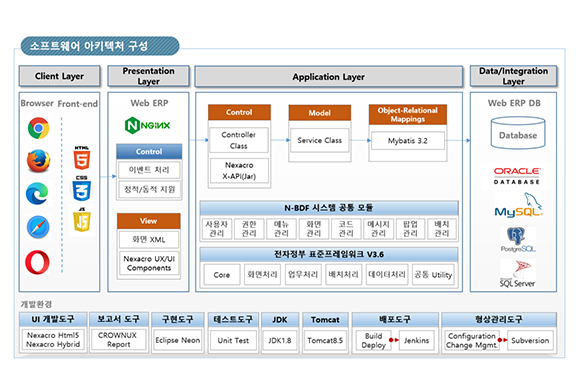Click the 팝업 관리 module box
The height and width of the screenshot is (392, 580).
[410, 229]
